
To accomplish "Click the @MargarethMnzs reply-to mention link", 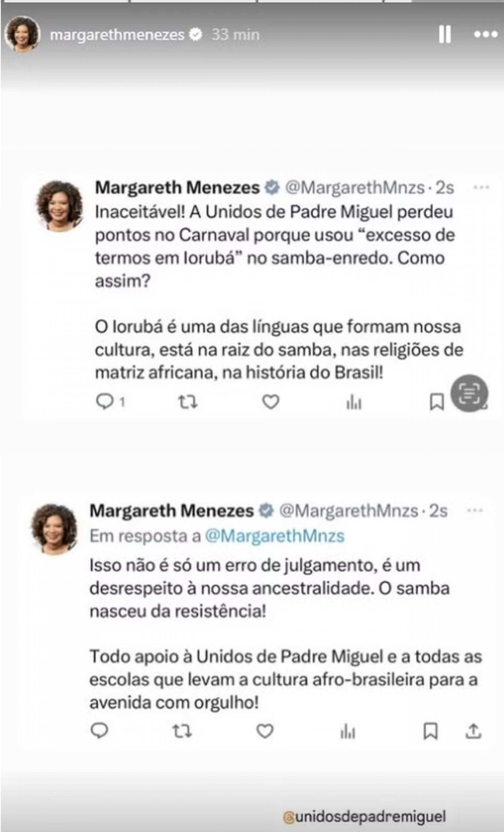I will pos(275,536).
